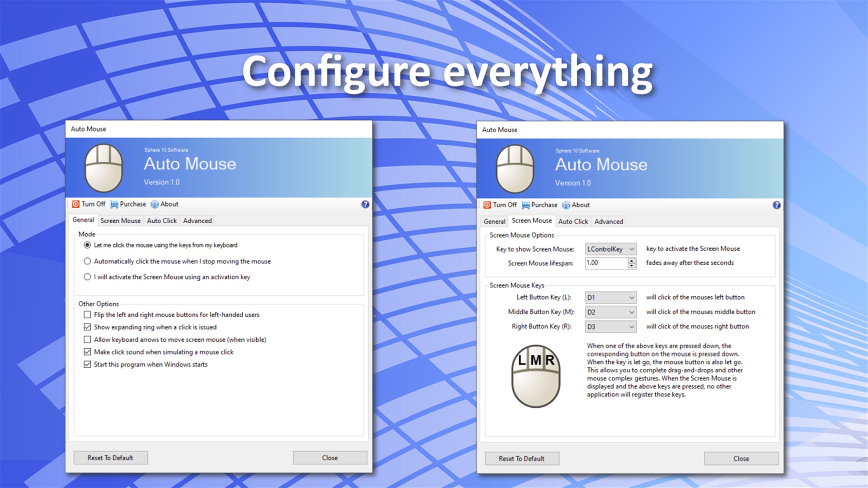
Task: Click the Turn Off power icon in right window
Action: click(x=487, y=205)
